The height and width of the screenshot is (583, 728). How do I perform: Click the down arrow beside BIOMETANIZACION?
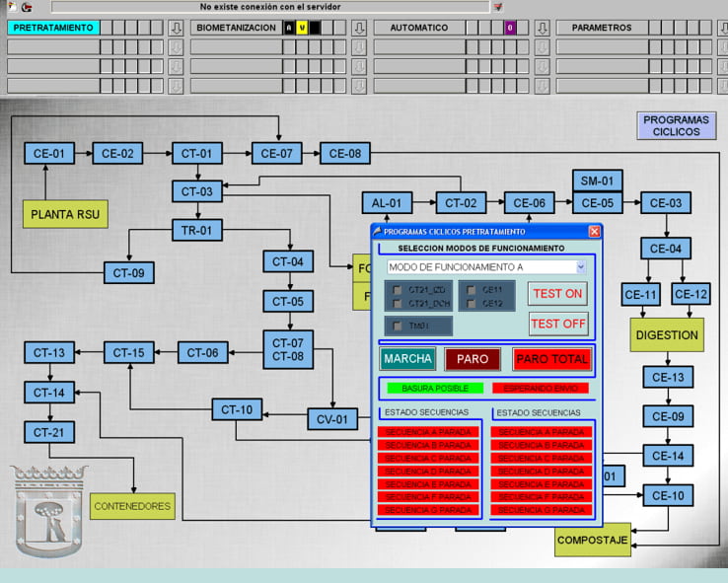pyautogui.click(x=359, y=28)
